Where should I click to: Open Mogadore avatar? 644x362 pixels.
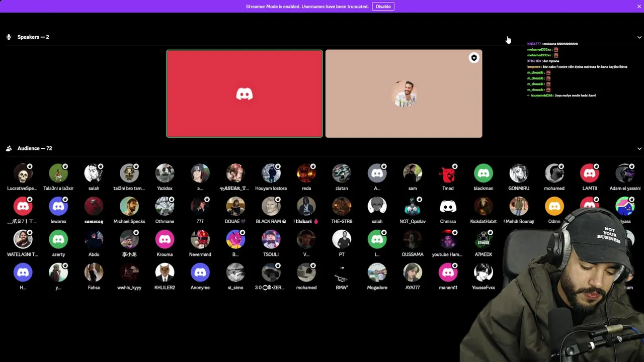[x=377, y=273]
